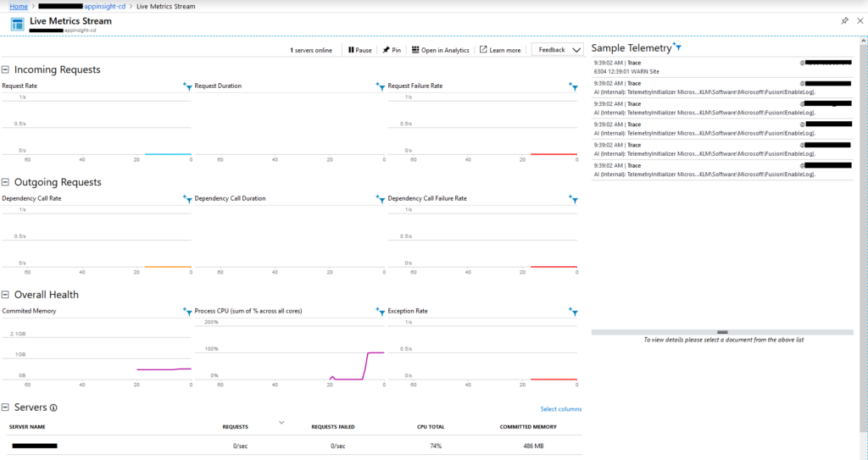This screenshot has height=460, width=868.
Task: Pause the live metrics stream
Action: click(x=359, y=50)
